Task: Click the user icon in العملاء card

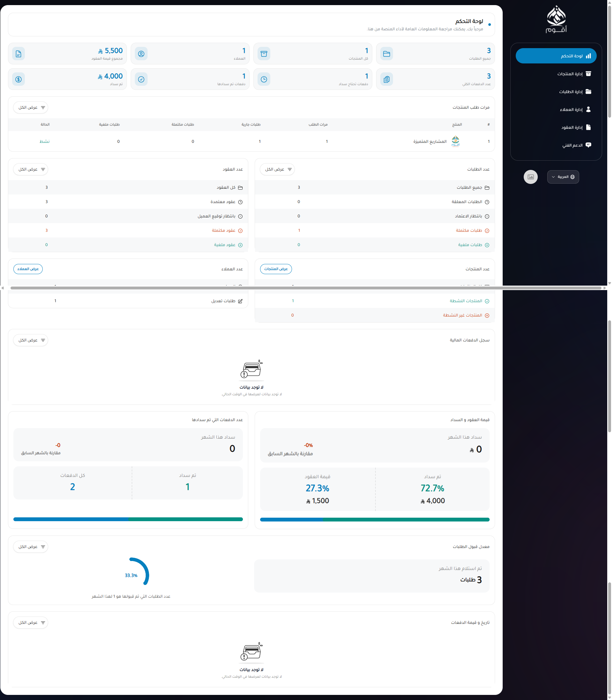Action: click(x=141, y=54)
